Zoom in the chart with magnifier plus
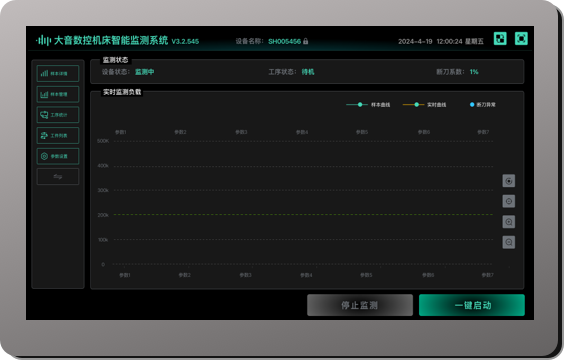The height and width of the screenshot is (360, 564). coord(509,222)
